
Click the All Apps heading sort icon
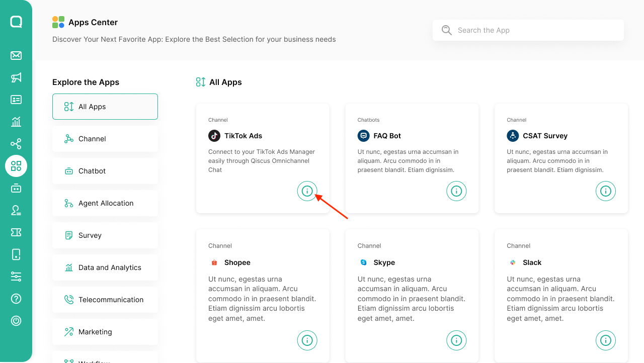point(201,82)
